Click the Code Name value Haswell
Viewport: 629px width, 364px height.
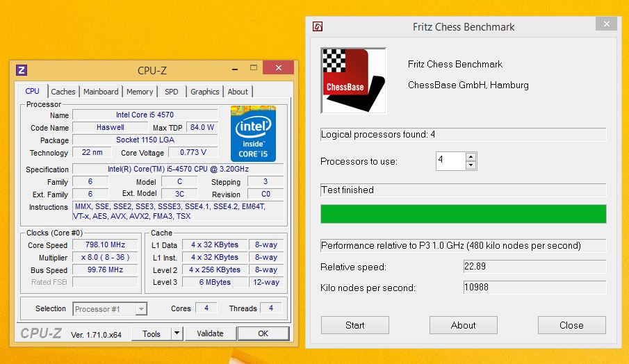click(x=111, y=127)
